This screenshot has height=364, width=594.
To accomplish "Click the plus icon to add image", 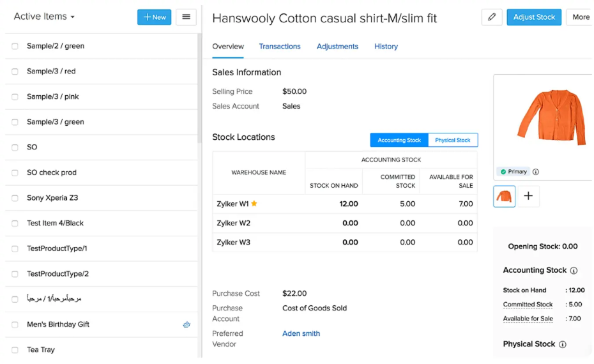I will [528, 197].
